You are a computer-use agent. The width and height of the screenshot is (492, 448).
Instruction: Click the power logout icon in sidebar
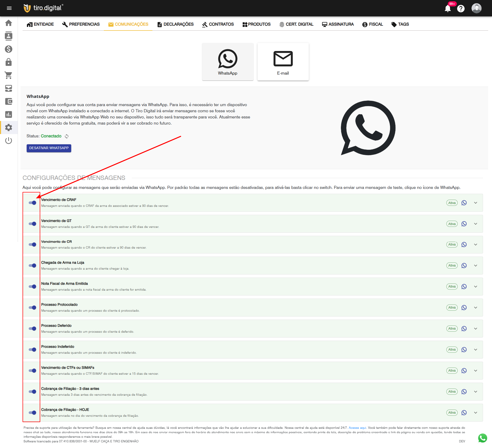click(x=8, y=140)
